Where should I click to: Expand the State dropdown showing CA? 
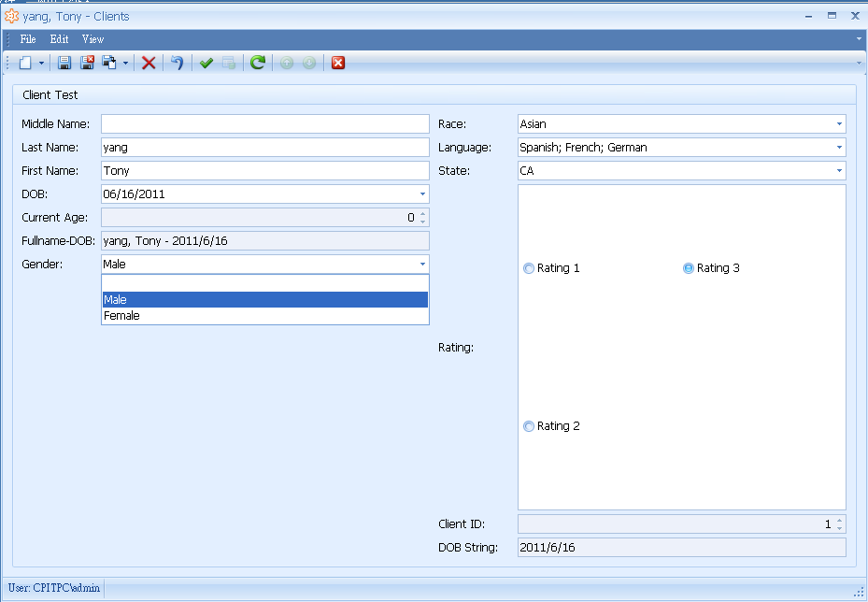pos(839,170)
